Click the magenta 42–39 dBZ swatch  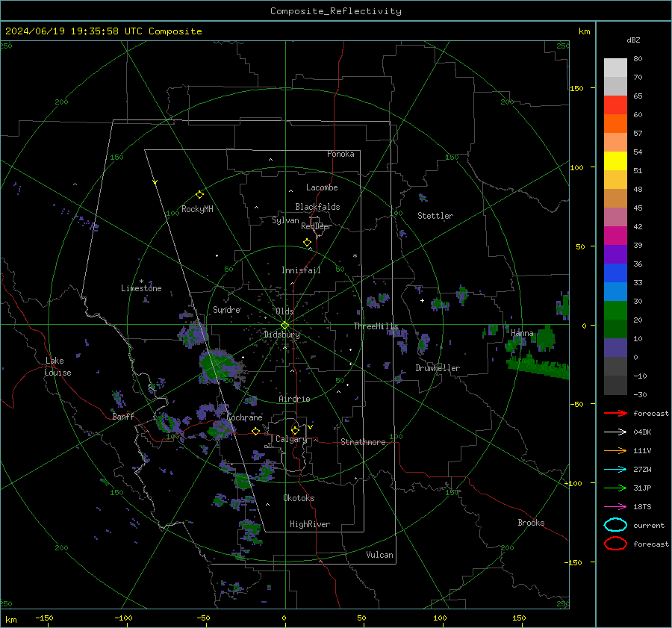615,236
